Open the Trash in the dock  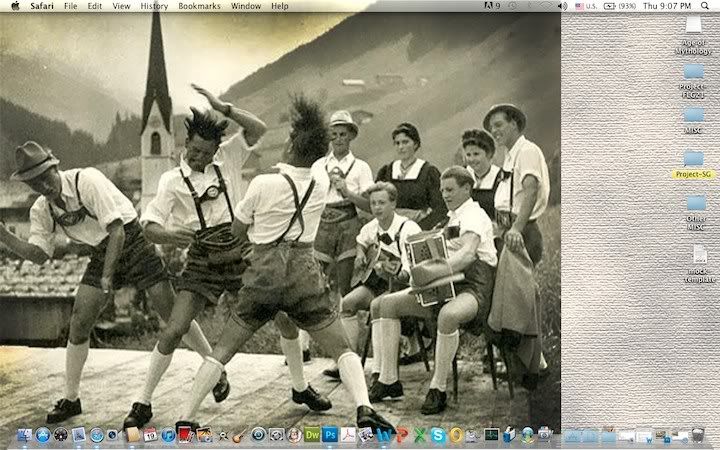click(x=698, y=434)
